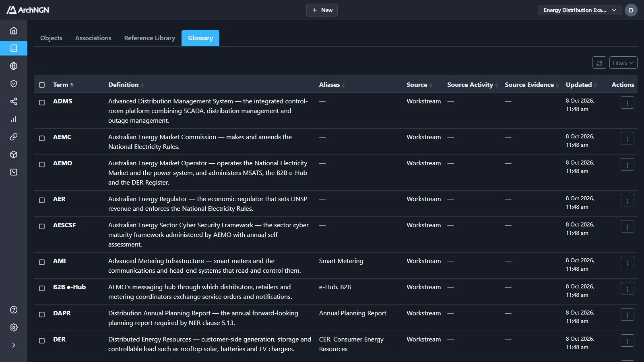Sort the table by the Source column
Screen dimensions: 644x362
pos(419,85)
